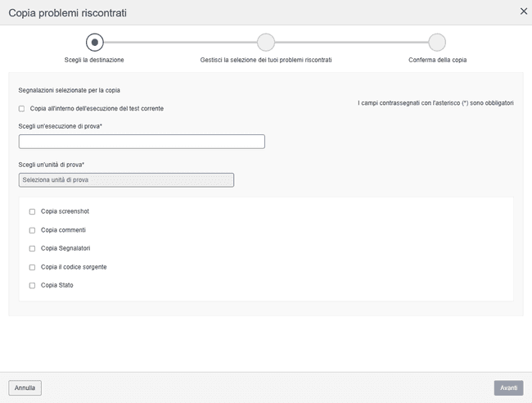Click the Avanti button to proceed
The image size is (532, 403).
(508, 387)
